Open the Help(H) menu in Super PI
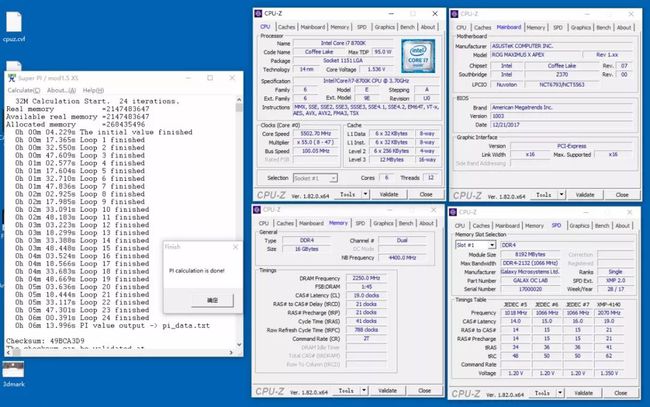The image size is (650, 407). (93, 90)
